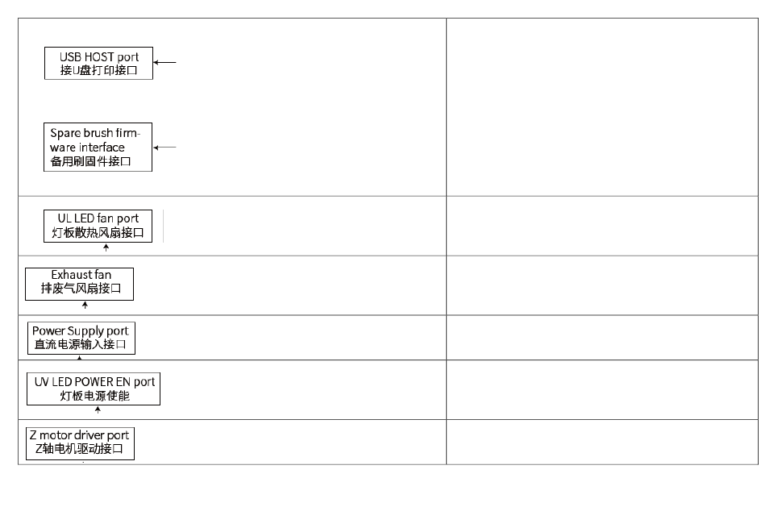This screenshot has width=766, height=532.
Task: Click the up arrow below Exhaust fan box
Action: (85, 305)
